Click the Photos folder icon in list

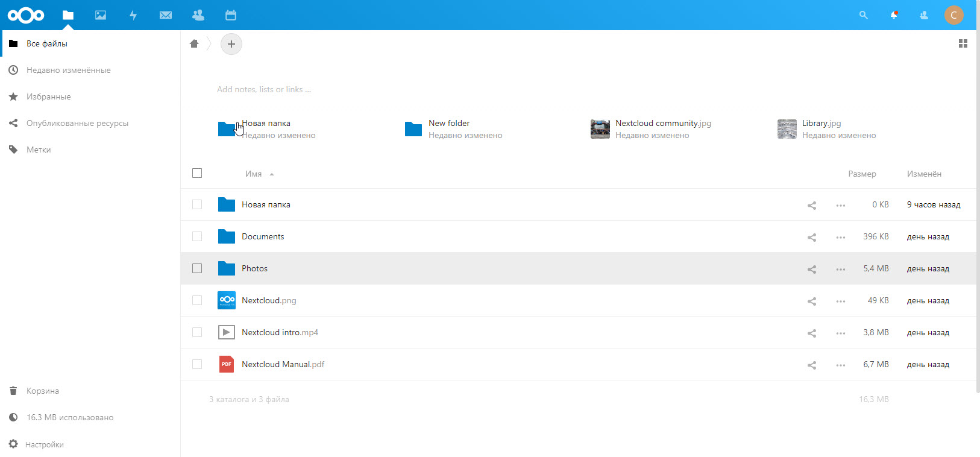(227, 268)
